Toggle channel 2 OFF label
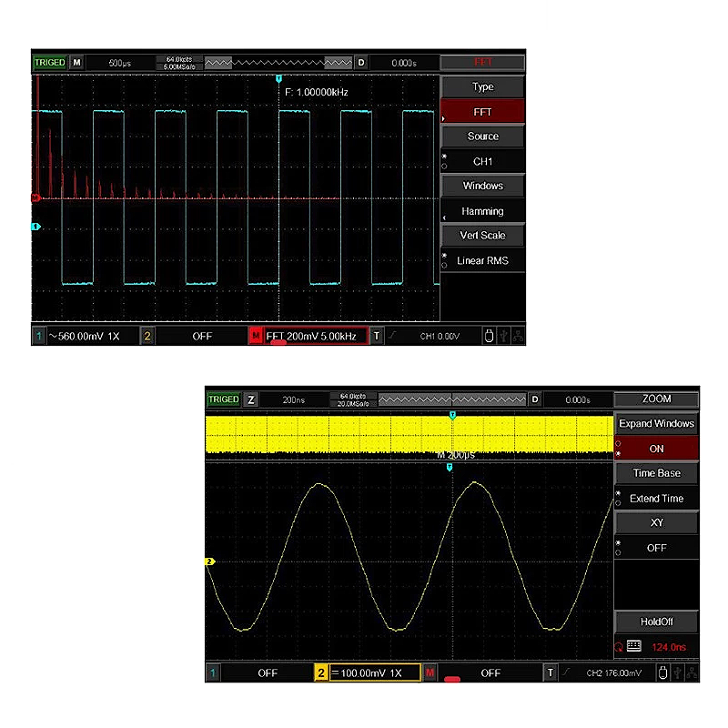This screenshot has width=728, height=728. (202, 336)
